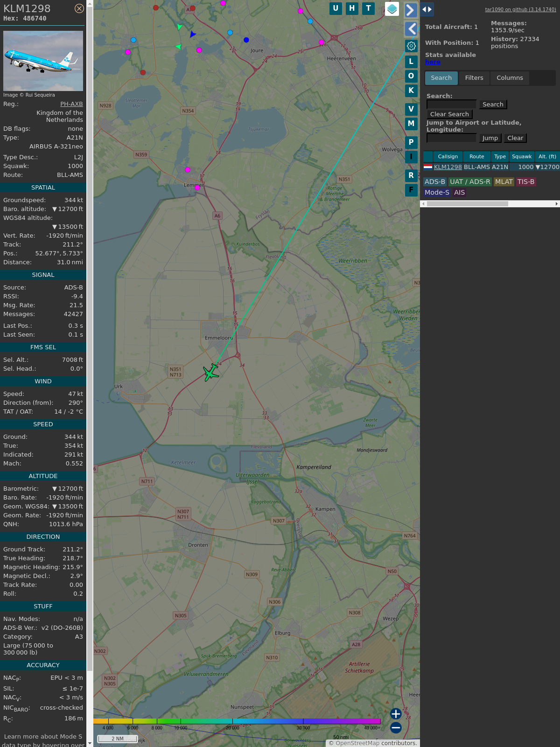560x747 pixels.
Task: Click the H map button
Action: click(x=352, y=8)
